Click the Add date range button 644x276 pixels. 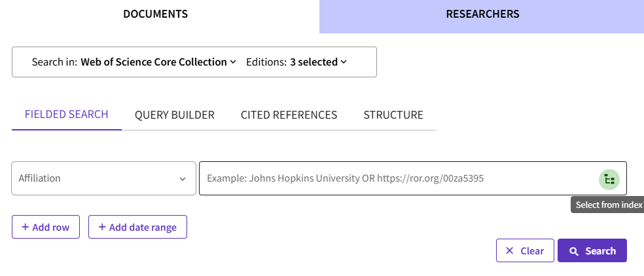tap(137, 227)
